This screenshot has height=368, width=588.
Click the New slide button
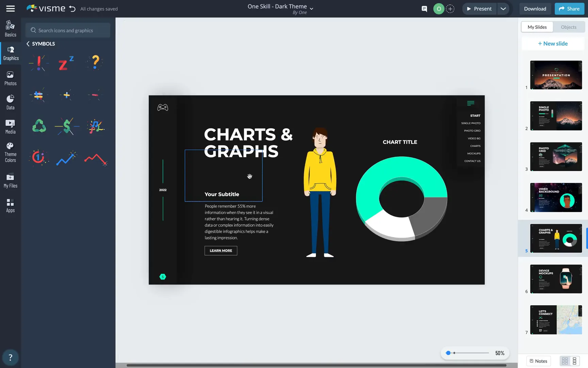[x=553, y=43]
